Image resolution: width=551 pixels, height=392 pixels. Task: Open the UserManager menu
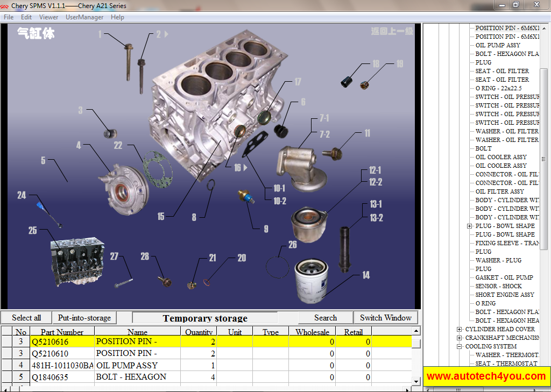coord(84,17)
